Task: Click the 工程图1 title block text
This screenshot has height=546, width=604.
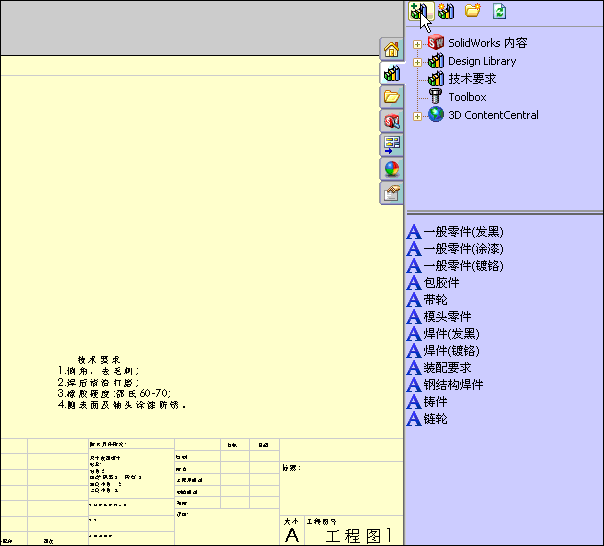Action: 359,536
